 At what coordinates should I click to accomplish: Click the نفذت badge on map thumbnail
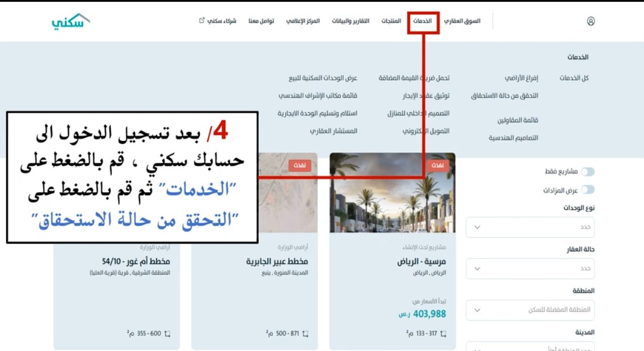click(x=299, y=165)
